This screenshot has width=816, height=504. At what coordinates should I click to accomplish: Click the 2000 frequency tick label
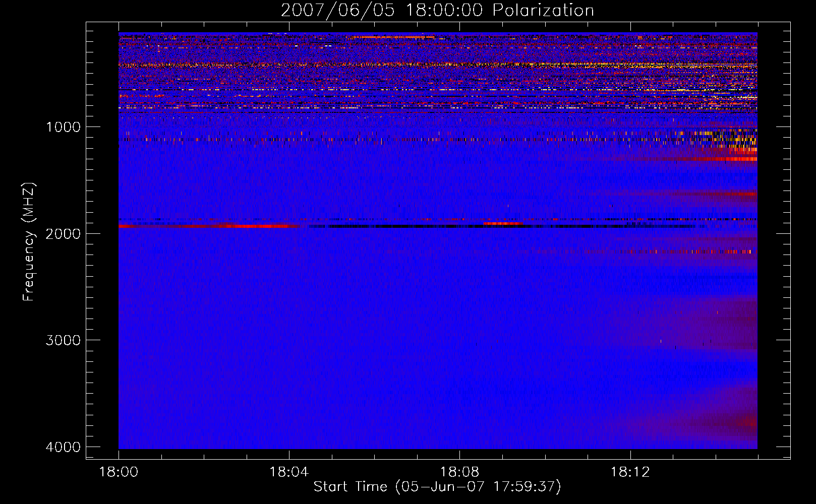coord(63,233)
